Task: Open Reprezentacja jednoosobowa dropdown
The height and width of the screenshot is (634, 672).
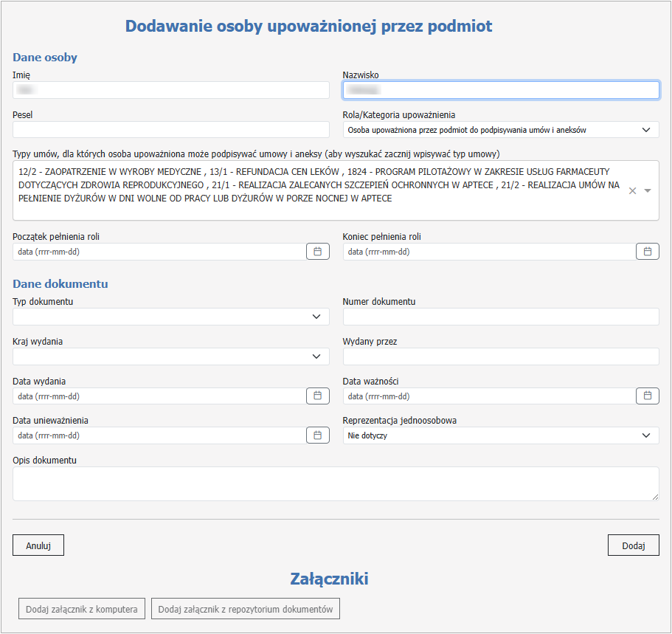Action: pyautogui.click(x=501, y=435)
